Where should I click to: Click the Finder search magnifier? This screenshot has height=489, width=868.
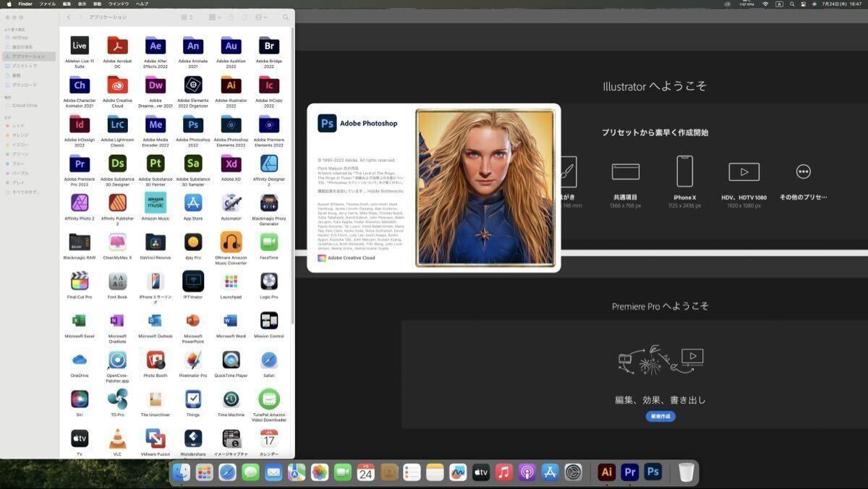[x=286, y=17]
